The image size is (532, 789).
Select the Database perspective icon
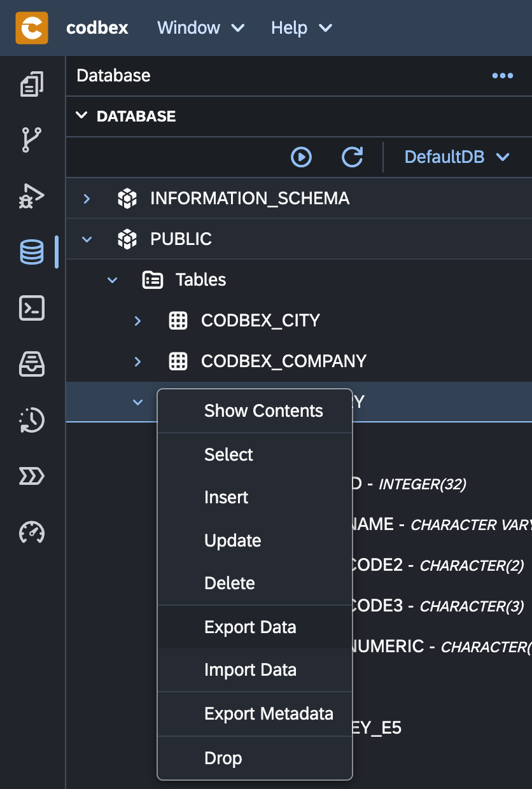pos(32,252)
